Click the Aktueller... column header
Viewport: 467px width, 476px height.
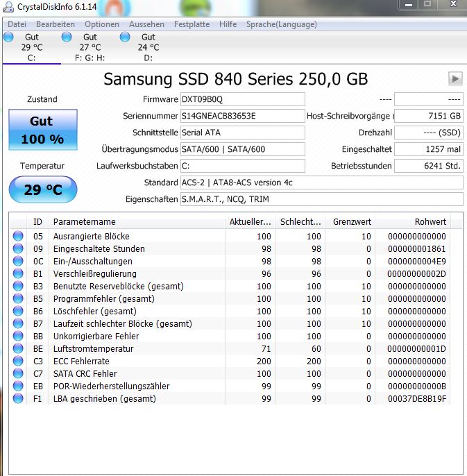pyautogui.click(x=250, y=221)
